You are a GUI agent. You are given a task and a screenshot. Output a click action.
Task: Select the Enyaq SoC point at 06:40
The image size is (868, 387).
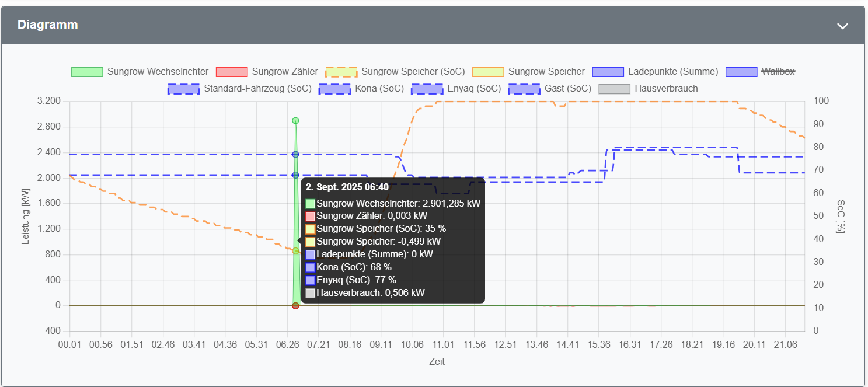pos(295,154)
